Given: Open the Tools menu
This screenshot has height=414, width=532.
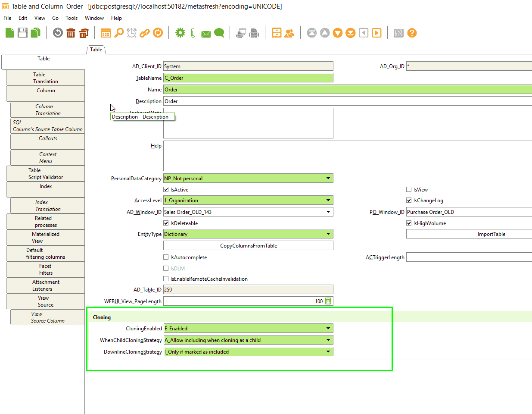Looking at the screenshot, I should (71, 18).
